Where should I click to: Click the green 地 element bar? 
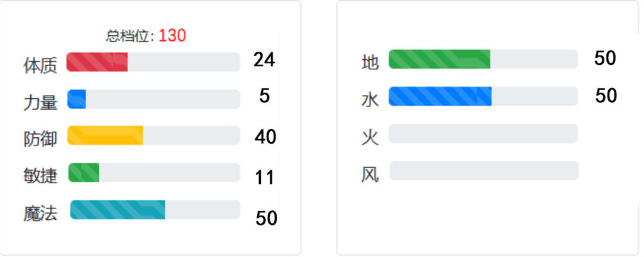click(x=483, y=59)
